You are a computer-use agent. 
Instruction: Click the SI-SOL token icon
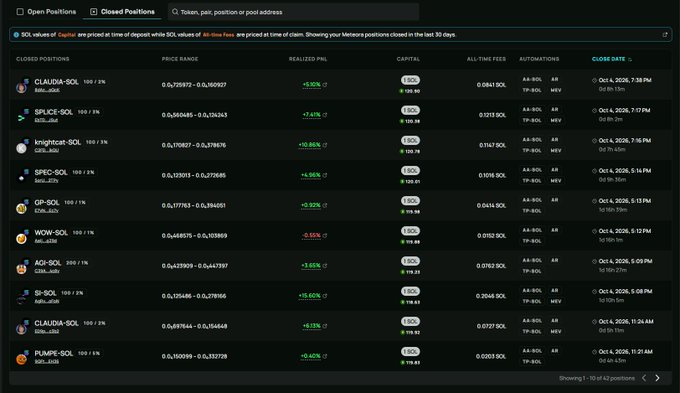(22, 297)
